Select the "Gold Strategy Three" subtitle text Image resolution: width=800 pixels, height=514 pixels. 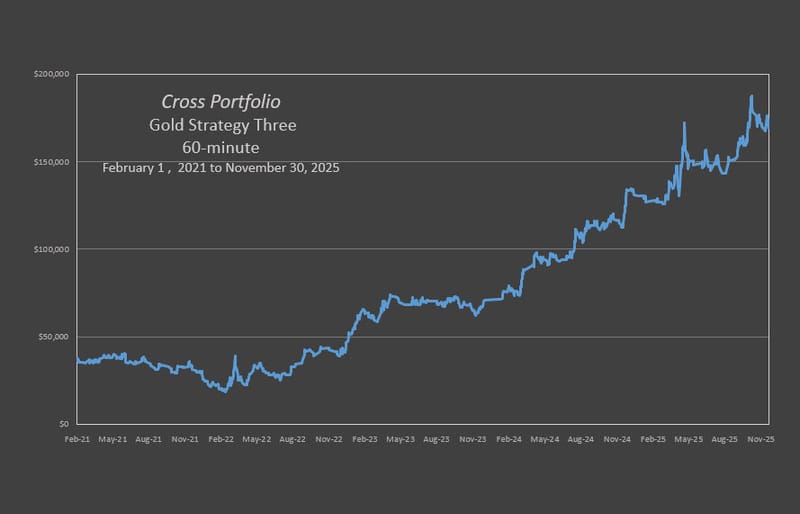pyautogui.click(x=222, y=125)
